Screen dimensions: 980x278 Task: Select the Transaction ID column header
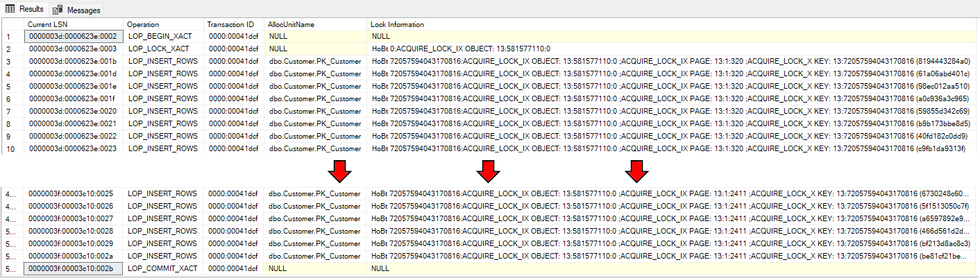click(x=235, y=24)
